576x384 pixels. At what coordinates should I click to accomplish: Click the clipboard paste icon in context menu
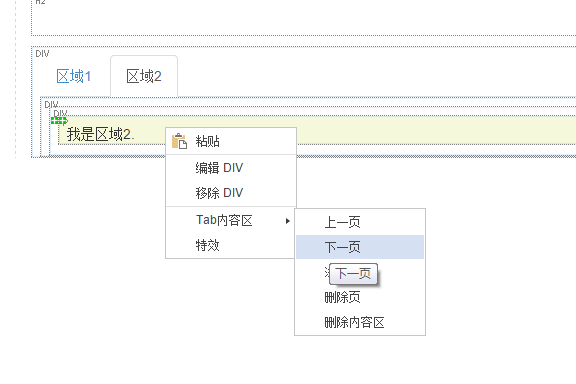[x=179, y=141]
